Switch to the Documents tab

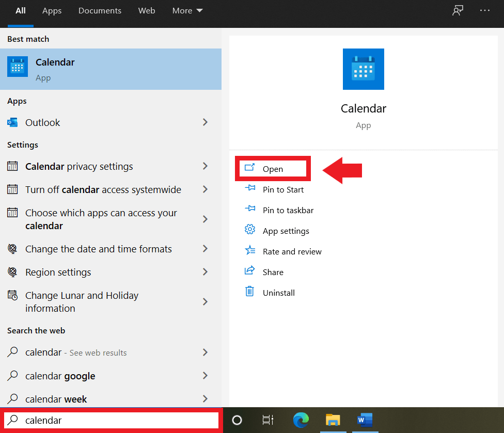click(100, 11)
